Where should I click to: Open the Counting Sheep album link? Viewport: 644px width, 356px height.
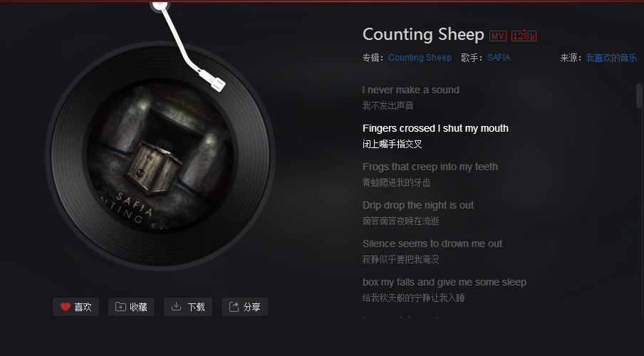420,58
